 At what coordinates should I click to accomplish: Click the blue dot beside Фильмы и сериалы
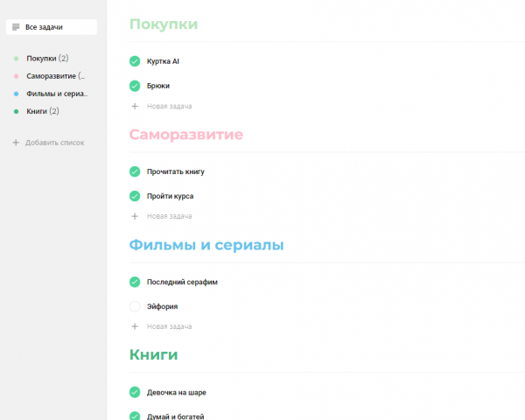point(16,94)
